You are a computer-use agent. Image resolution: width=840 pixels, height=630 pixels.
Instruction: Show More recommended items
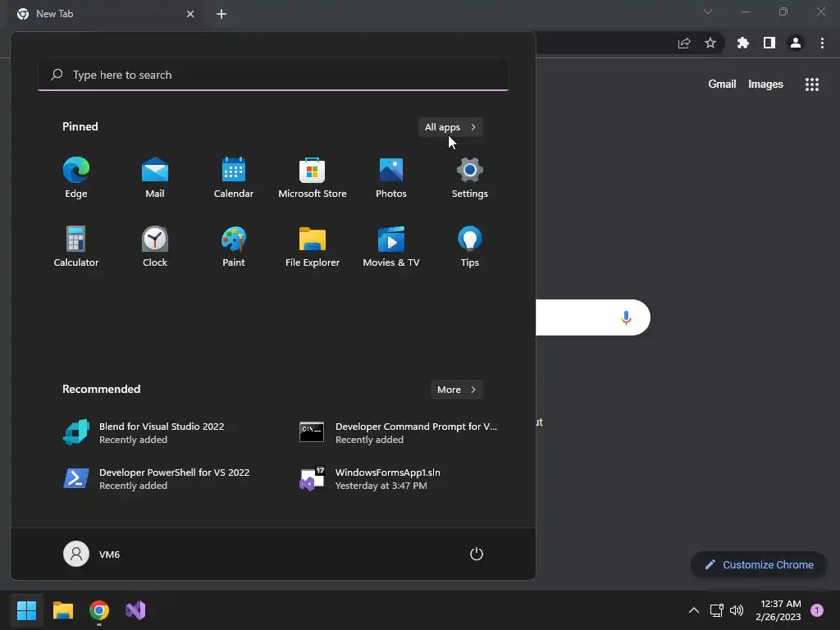point(456,390)
